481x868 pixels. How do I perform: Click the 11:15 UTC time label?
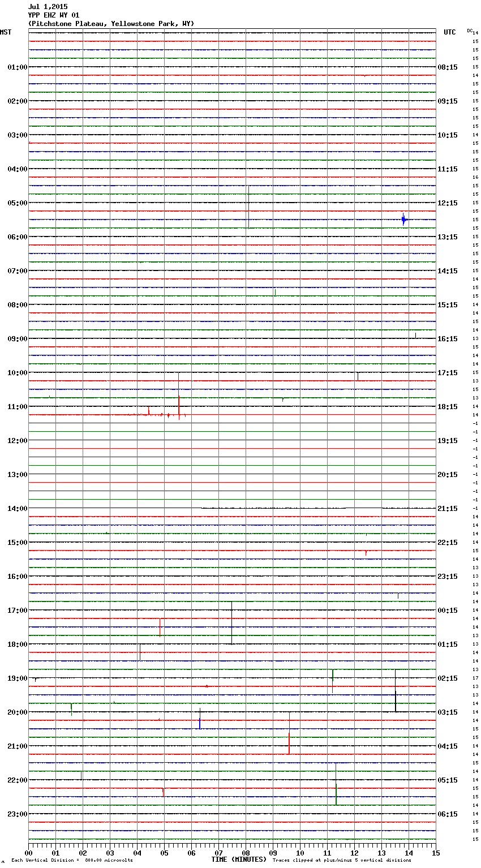click(x=448, y=169)
